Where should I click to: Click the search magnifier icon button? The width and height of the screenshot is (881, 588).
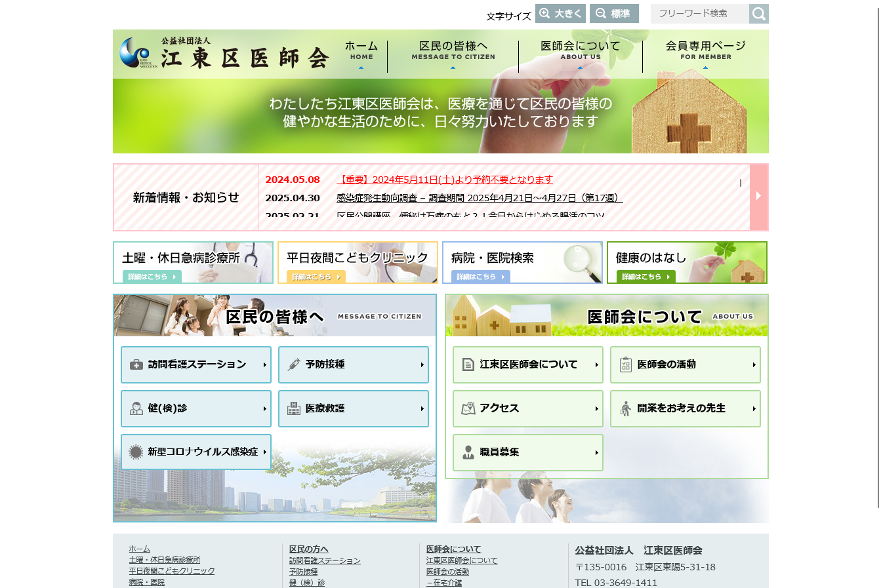click(x=759, y=14)
